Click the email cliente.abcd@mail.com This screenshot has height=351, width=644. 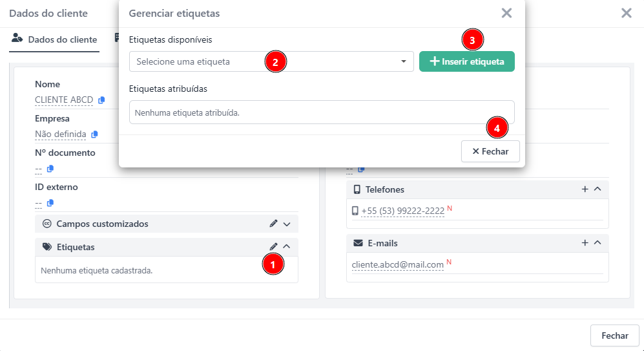pos(397,264)
